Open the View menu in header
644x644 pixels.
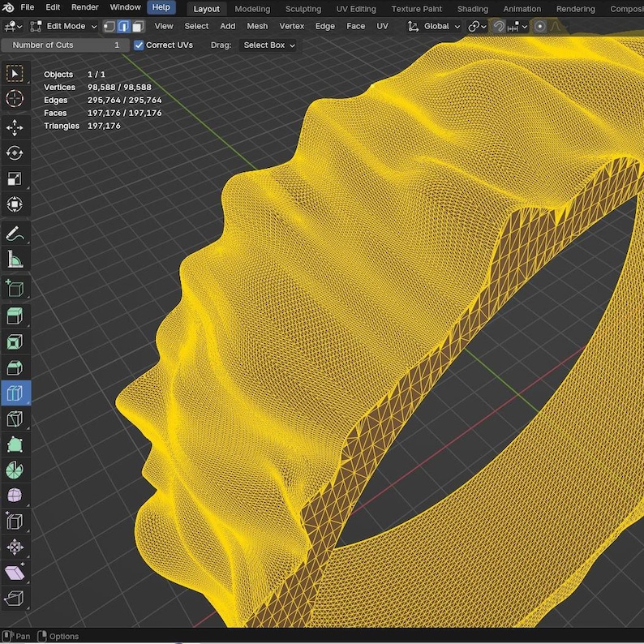click(x=164, y=26)
